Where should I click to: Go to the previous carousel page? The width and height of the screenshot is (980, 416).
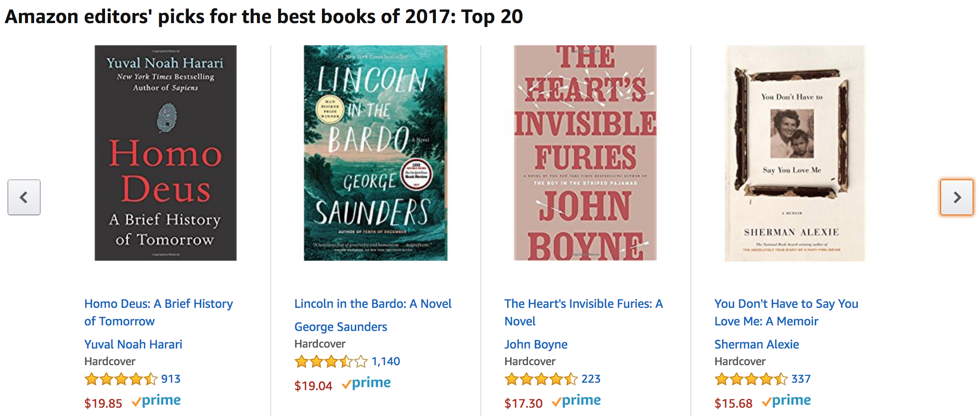24,197
